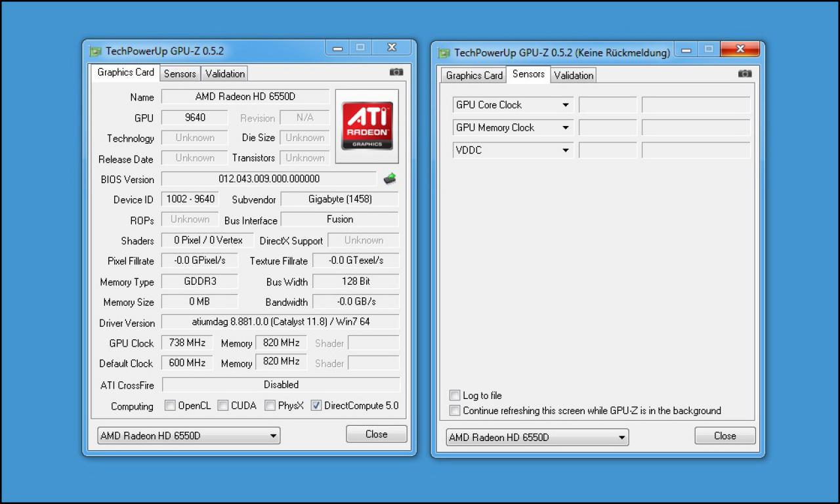The width and height of the screenshot is (840, 504).
Task: Click the Bus Width value 128 Bit
Action: 356,281
